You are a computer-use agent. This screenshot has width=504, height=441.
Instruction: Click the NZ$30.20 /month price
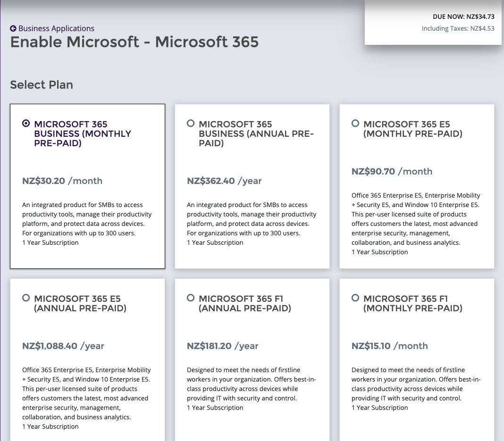point(62,181)
